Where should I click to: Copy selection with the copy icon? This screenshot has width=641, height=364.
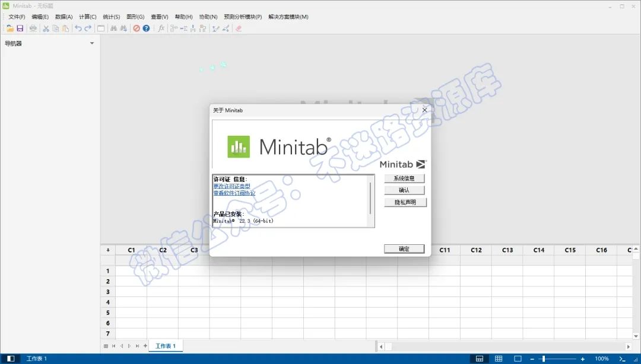point(56,28)
